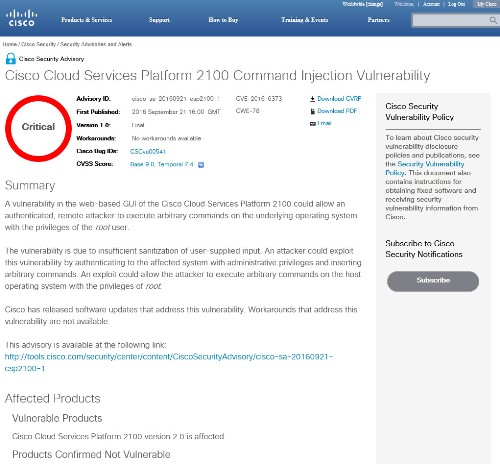The height and width of the screenshot is (464, 500).
Task: Click the Download CVRF link
Action: 339,99
